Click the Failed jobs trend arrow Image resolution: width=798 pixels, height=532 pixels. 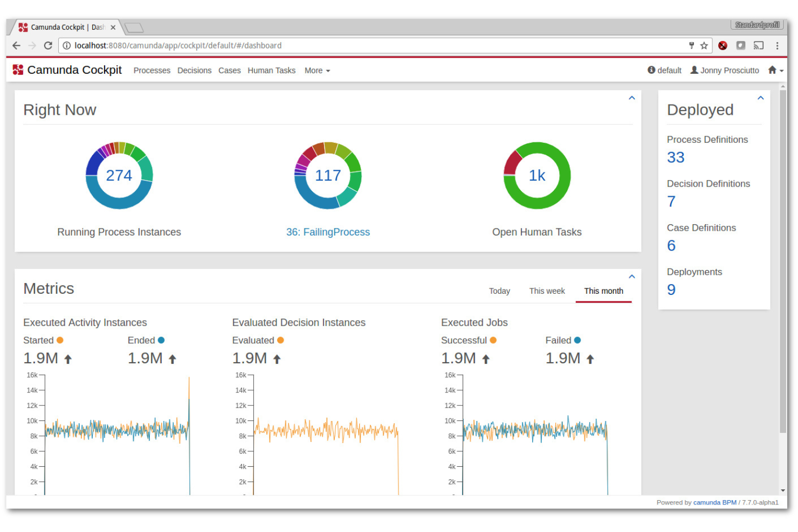(590, 359)
